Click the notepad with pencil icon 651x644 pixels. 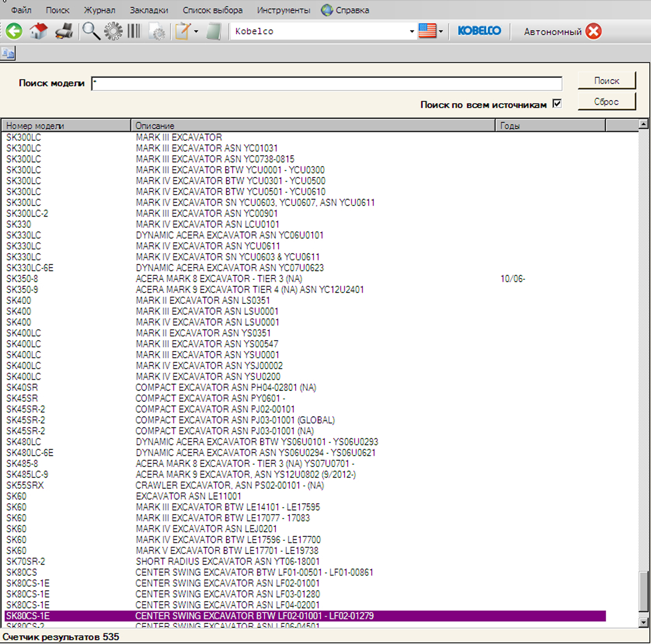tap(183, 31)
